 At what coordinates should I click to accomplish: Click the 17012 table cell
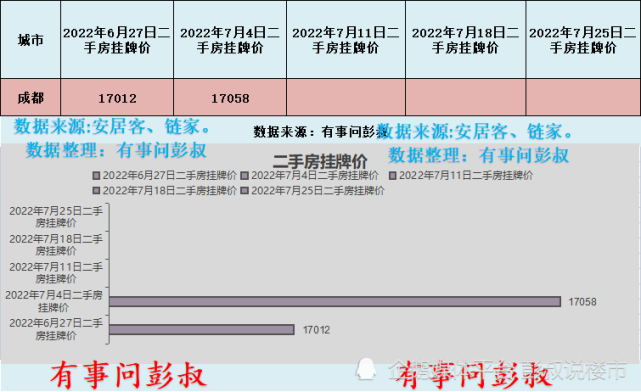pos(117,97)
